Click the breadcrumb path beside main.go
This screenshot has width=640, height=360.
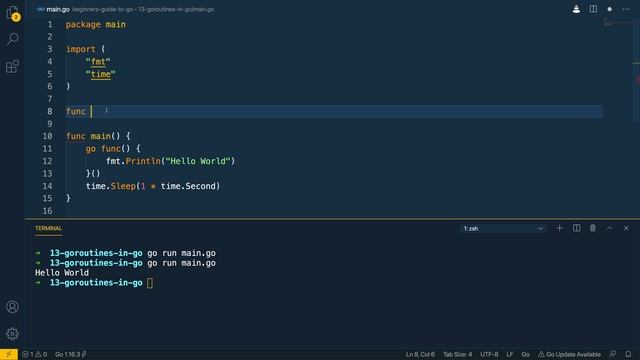(x=143, y=9)
